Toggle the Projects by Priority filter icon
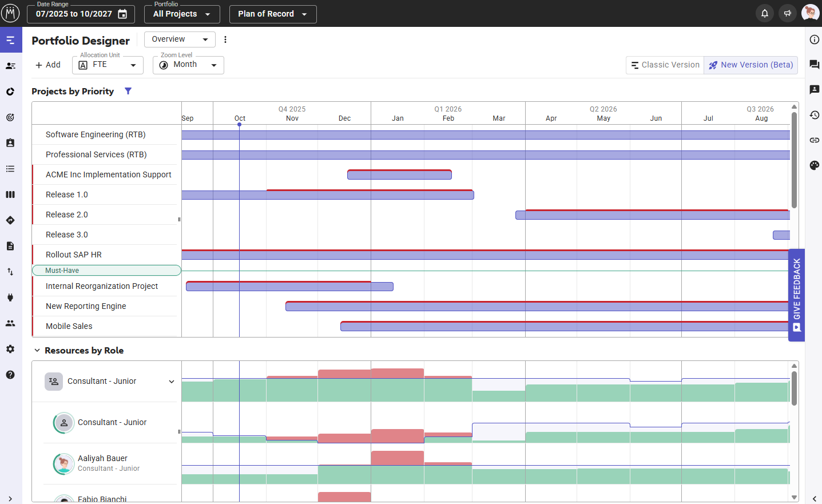 point(128,90)
